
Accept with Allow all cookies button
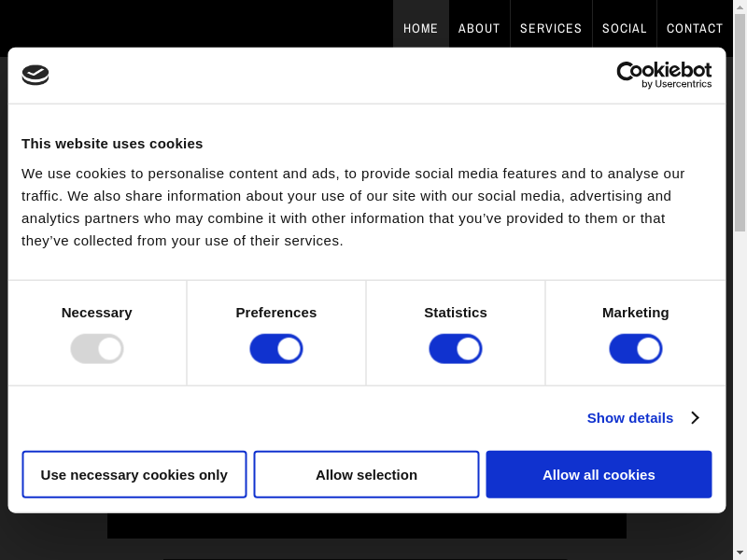click(599, 475)
